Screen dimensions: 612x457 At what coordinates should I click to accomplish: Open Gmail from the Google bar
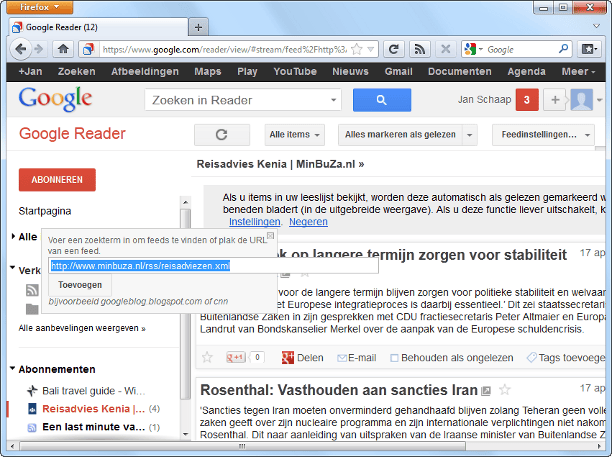[399, 71]
